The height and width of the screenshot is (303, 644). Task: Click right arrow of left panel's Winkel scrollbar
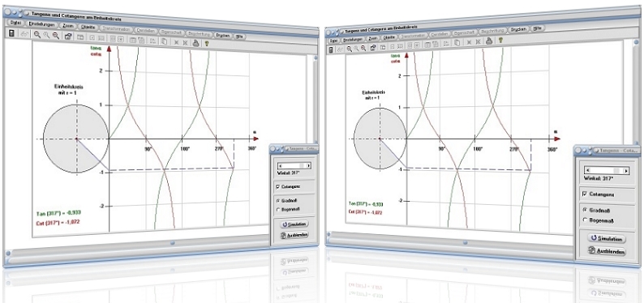coord(309,165)
